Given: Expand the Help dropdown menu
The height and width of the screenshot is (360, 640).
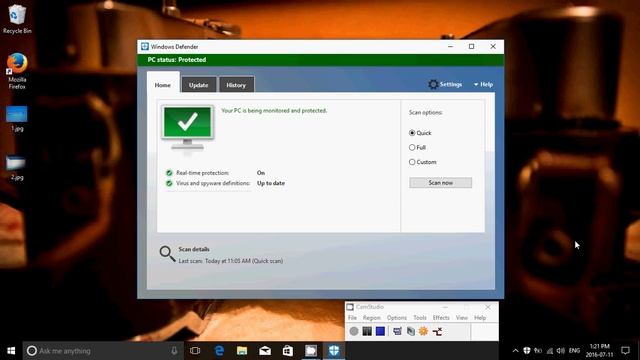Looking at the screenshot, I should coord(483,84).
